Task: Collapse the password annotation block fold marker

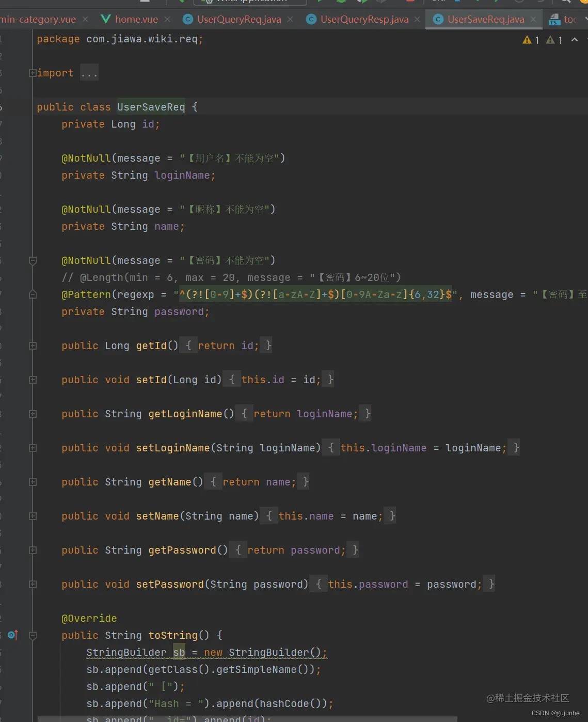Action: pyautogui.click(x=33, y=261)
